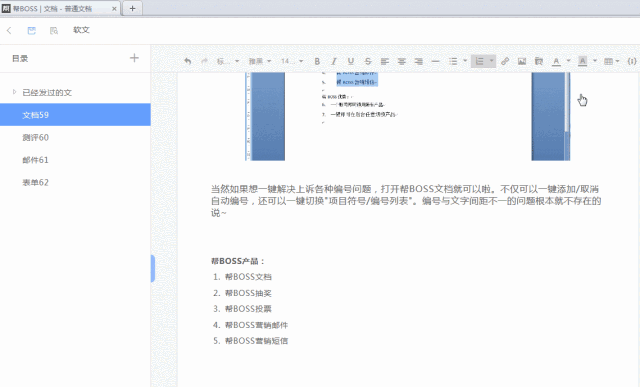
Task: Center-align the text
Action: click(402, 61)
